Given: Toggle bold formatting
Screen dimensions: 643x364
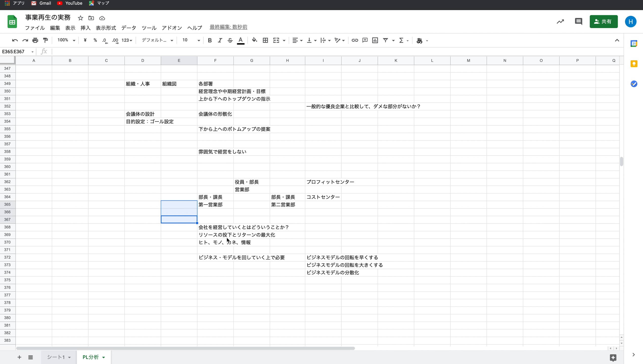Looking at the screenshot, I should pyautogui.click(x=210, y=40).
